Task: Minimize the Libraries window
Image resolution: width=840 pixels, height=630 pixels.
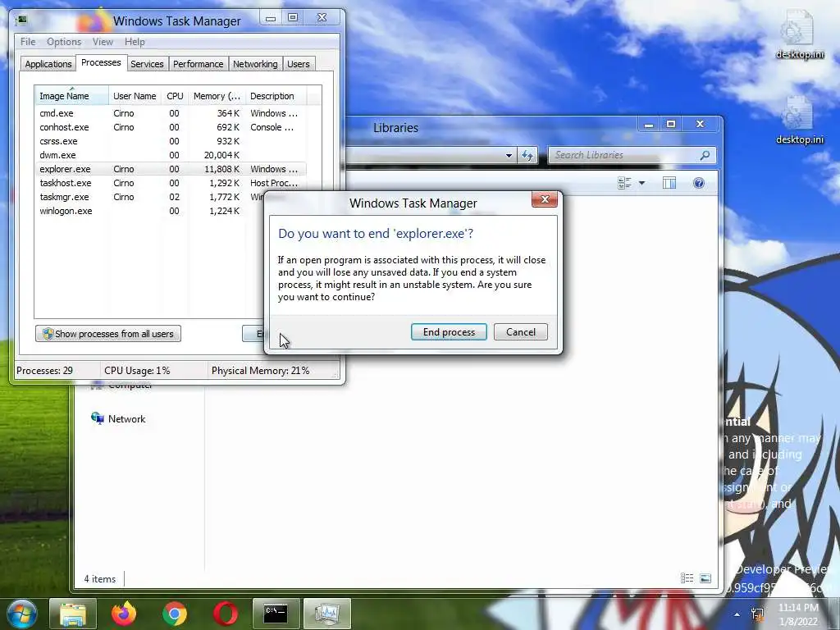Action: 649,125
